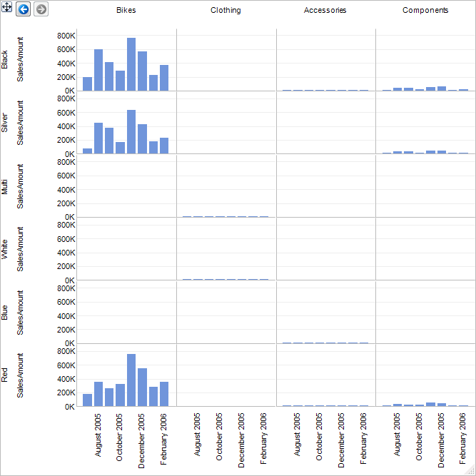Click the White row label
Viewport: 476px width, 476px height.
(4, 249)
